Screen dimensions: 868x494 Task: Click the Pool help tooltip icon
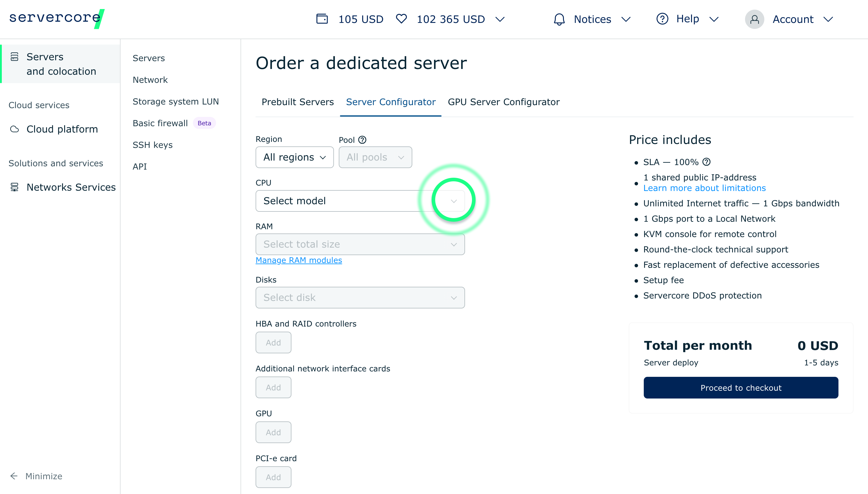pyautogui.click(x=362, y=140)
